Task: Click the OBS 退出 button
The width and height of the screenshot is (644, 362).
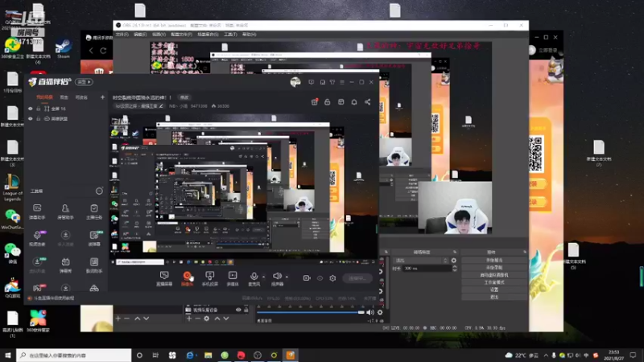Action: pos(494,297)
